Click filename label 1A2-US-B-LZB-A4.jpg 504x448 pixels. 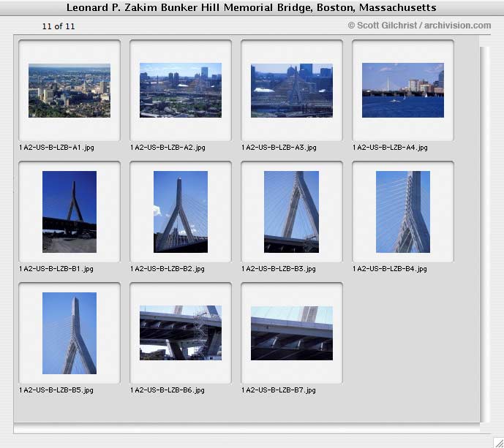pyautogui.click(x=390, y=148)
